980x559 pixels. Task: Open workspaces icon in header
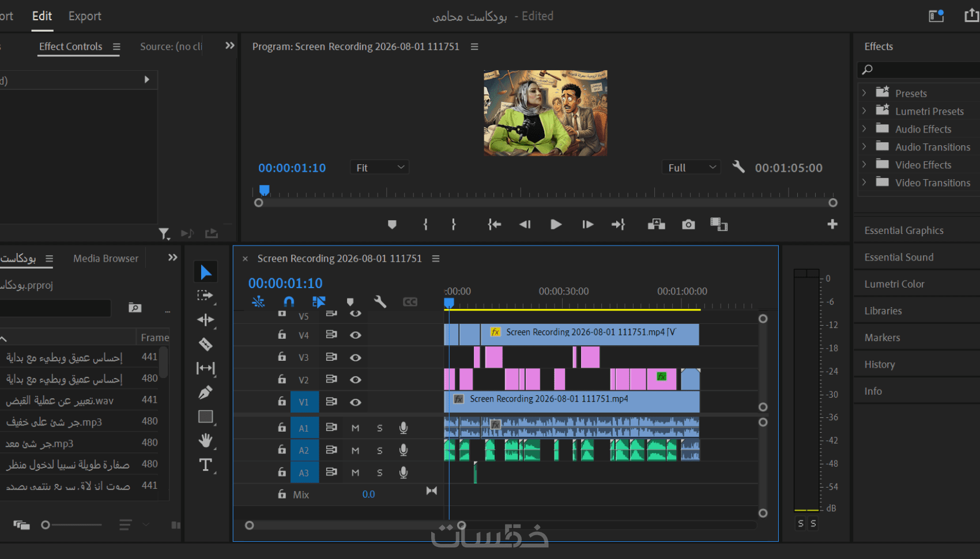point(936,16)
